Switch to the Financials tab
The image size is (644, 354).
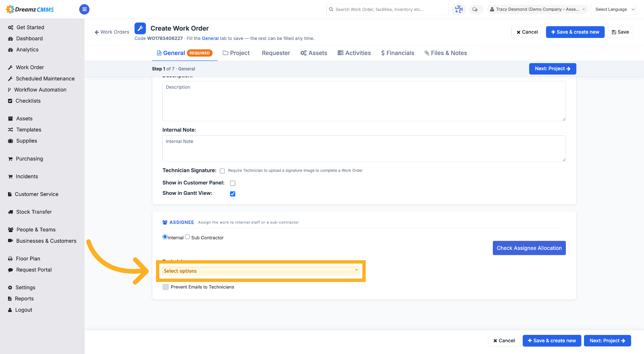(397, 53)
